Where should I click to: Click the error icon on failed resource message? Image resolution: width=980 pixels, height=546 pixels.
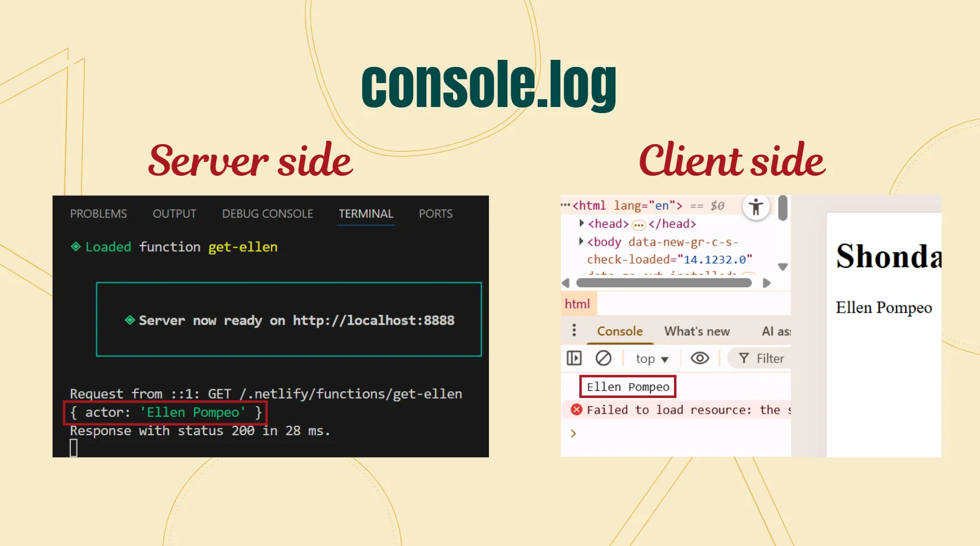click(x=576, y=410)
